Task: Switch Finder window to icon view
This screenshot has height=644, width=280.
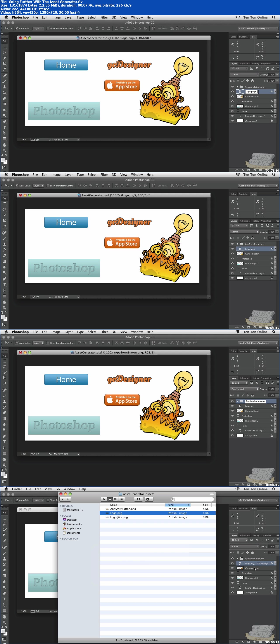Action: click(104, 499)
